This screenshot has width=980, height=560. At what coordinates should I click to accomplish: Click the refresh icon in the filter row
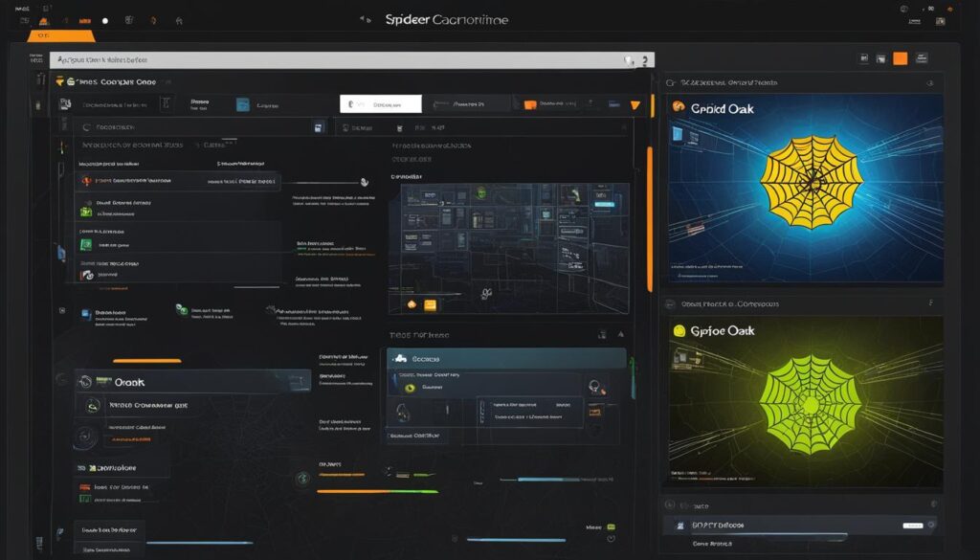pos(86,127)
